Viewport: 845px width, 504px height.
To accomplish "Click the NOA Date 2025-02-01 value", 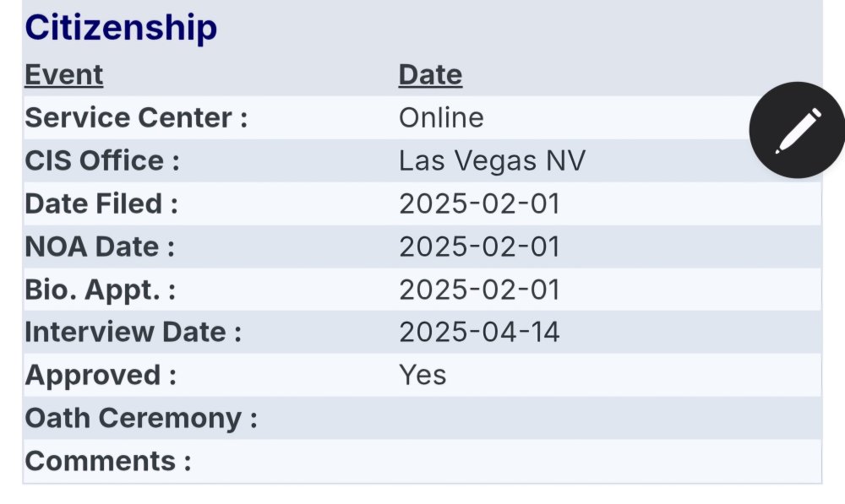I will tap(479, 247).
